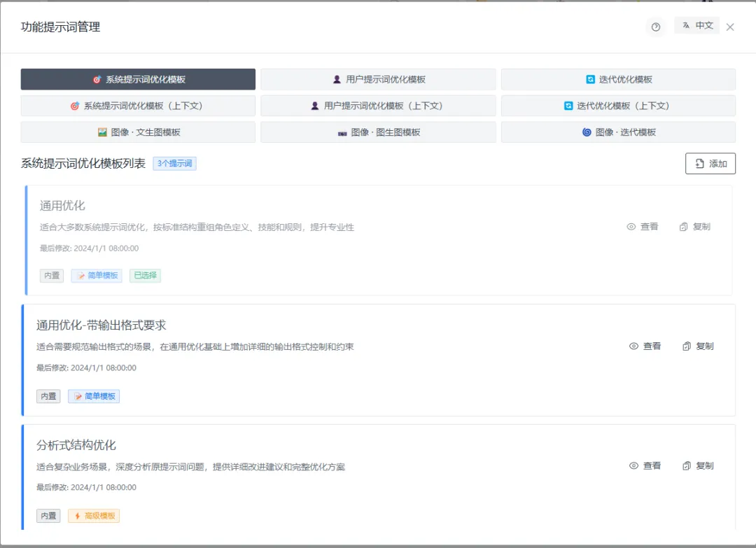756x548 pixels.
Task: Copy the 通用优化 template via 复制
Action: point(695,227)
